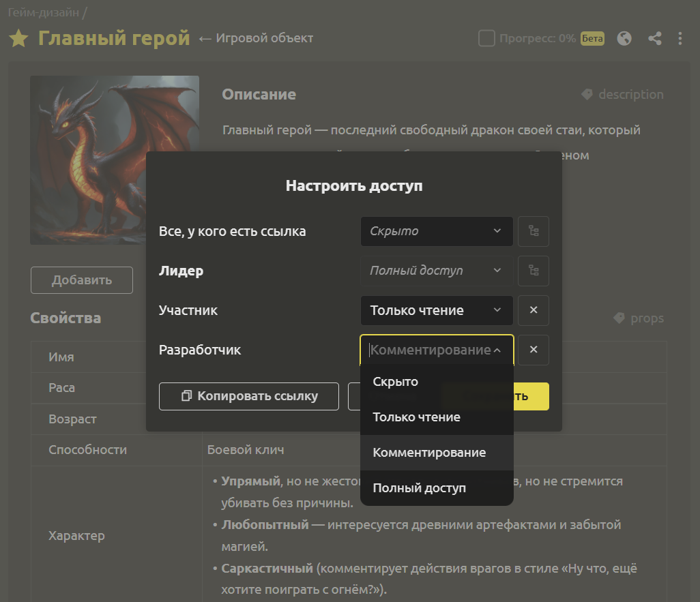Collapse the Разработчик Комментирование combo box
The height and width of the screenshot is (602, 700).
point(437,350)
